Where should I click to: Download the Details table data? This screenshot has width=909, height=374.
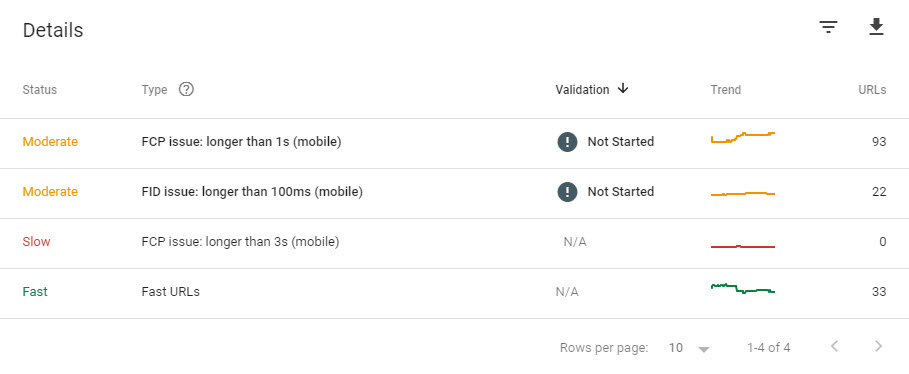click(876, 27)
